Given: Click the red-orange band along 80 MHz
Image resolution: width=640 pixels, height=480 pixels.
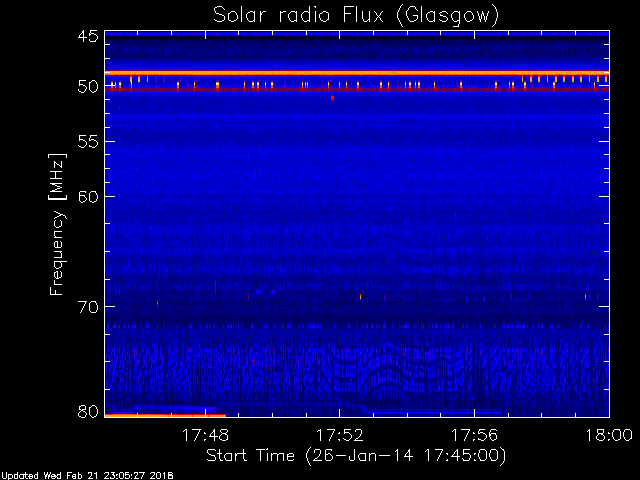Looking at the screenshot, I should pos(165,416).
